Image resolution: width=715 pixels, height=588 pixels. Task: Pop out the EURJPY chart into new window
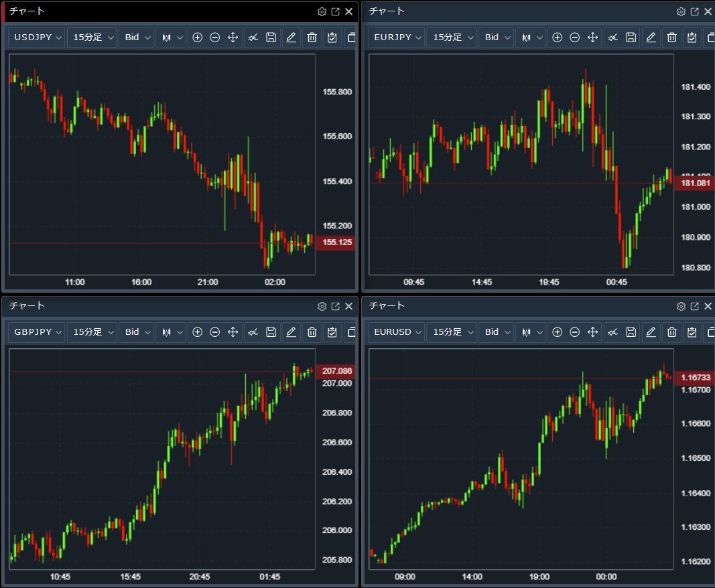[695, 11]
